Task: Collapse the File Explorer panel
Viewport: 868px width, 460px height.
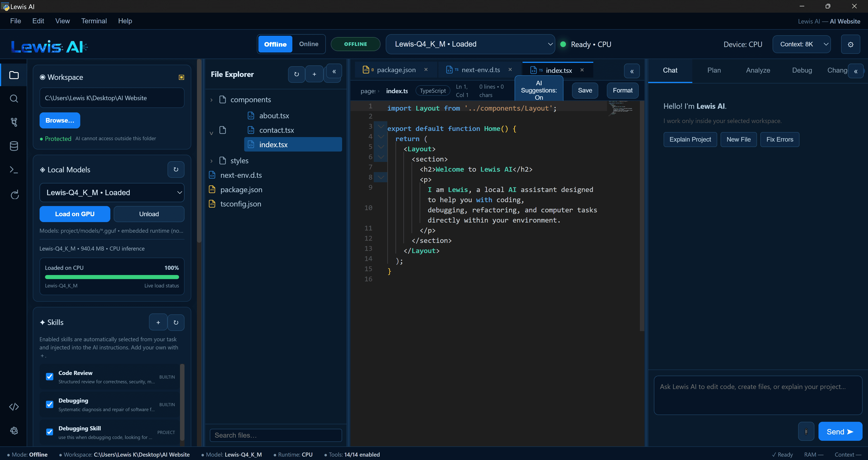Action: click(x=334, y=72)
